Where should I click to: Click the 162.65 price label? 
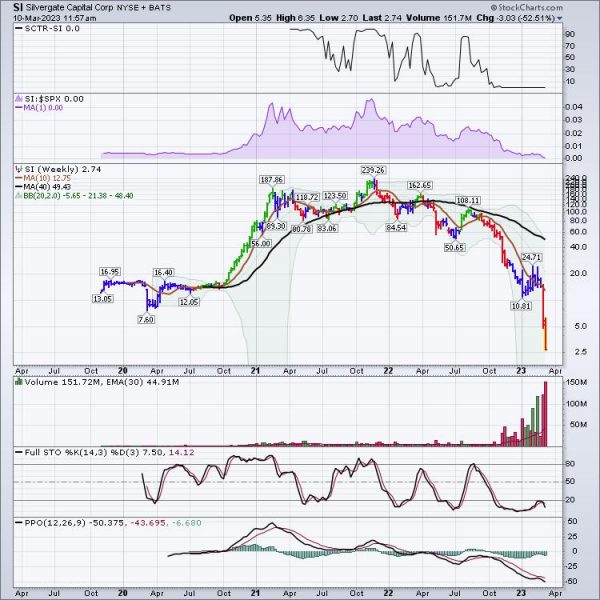(420, 185)
